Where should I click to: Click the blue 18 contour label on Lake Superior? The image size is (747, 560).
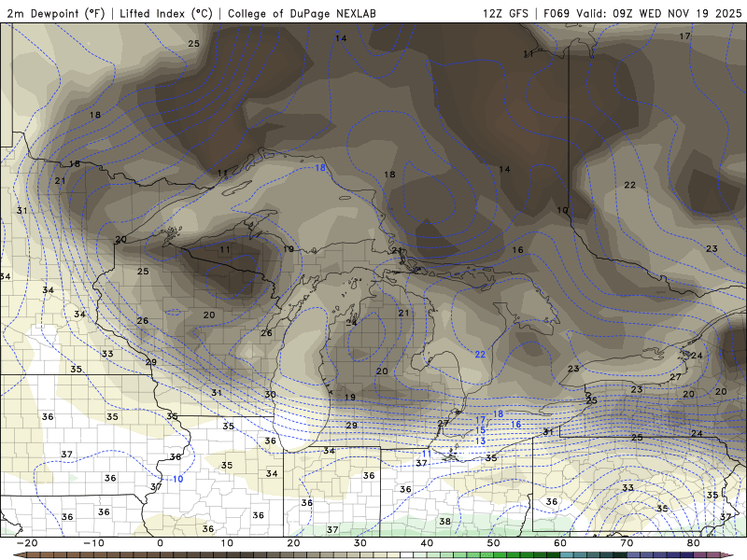[x=320, y=168]
